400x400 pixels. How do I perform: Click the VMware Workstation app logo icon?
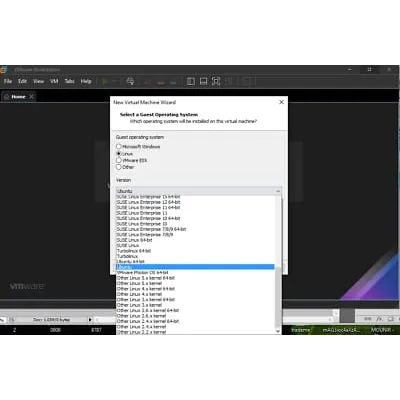tap(3, 70)
